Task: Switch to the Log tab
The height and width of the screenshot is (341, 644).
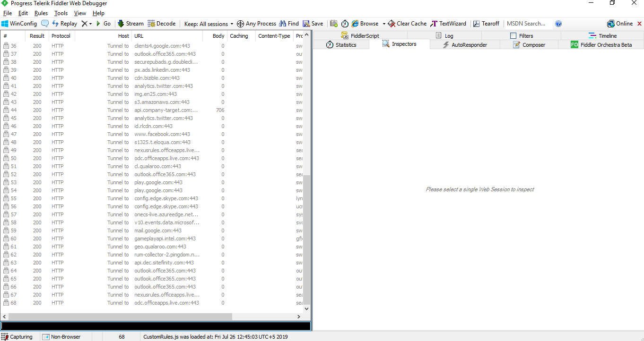Action: 444,35
